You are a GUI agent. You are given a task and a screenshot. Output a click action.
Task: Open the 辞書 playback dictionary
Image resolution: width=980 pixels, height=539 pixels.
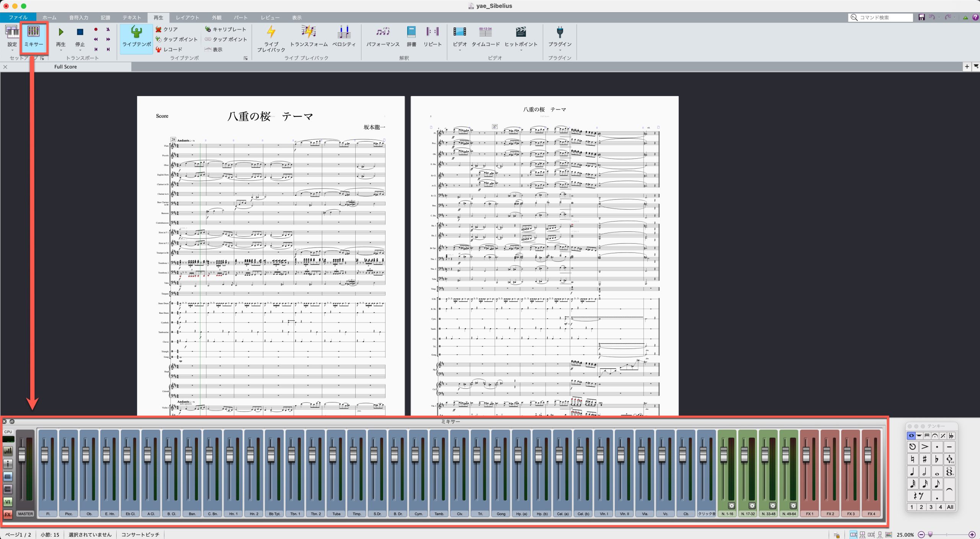pos(412,37)
